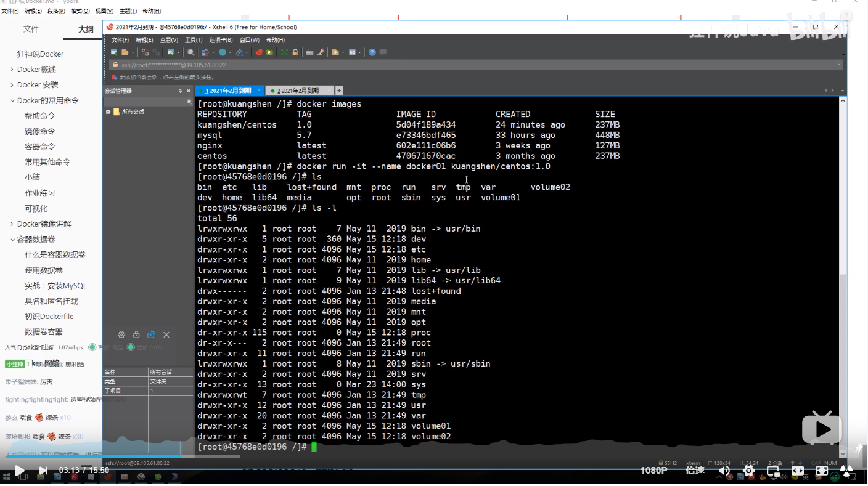The height and width of the screenshot is (486, 868).
Task: Click the red flag bookmark icon by address bar
Action: coord(115,77)
